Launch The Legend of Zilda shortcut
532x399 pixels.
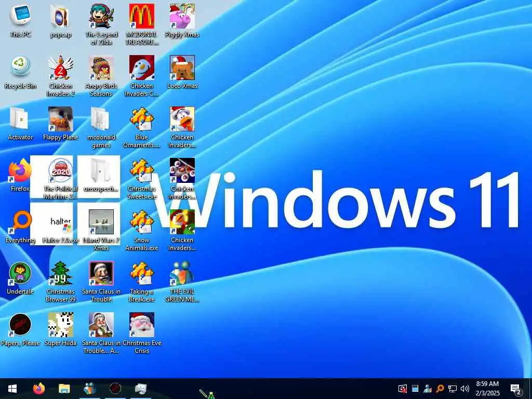(101, 16)
